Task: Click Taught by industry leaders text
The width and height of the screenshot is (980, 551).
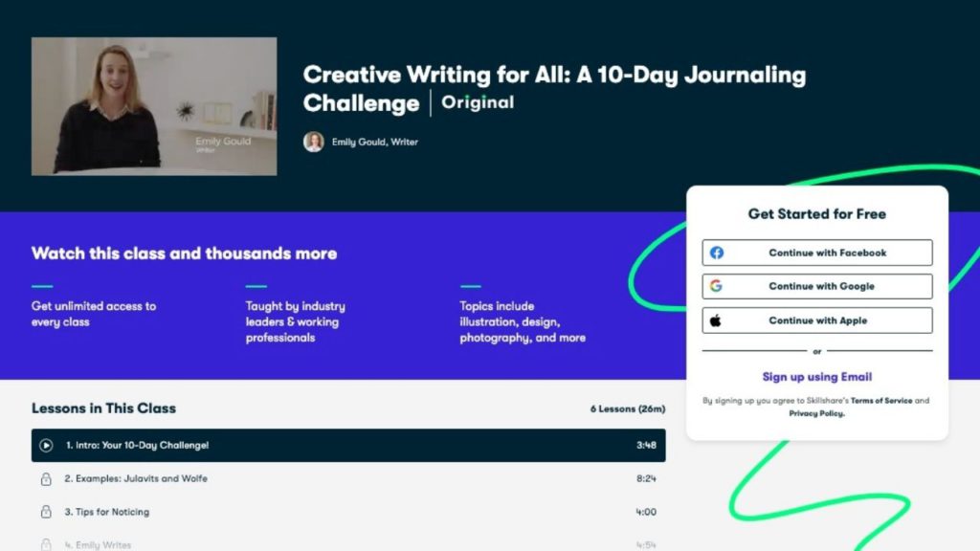Action: pos(295,321)
